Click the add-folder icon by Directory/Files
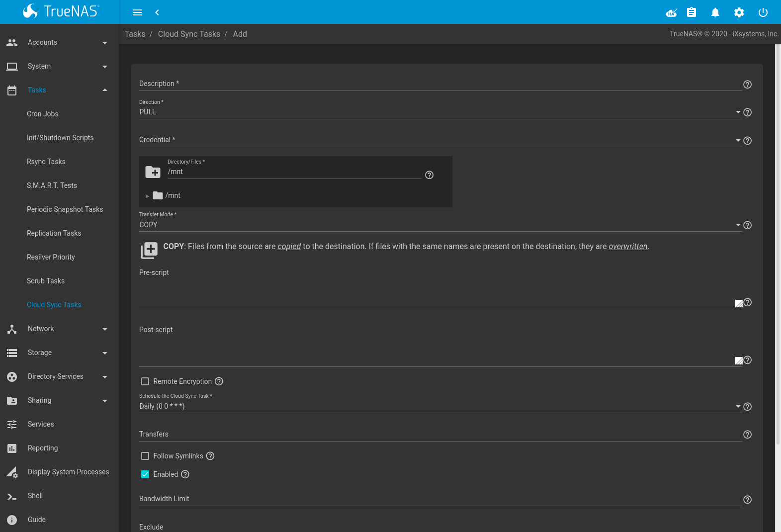Screen dimensions: 781x532 153,172
